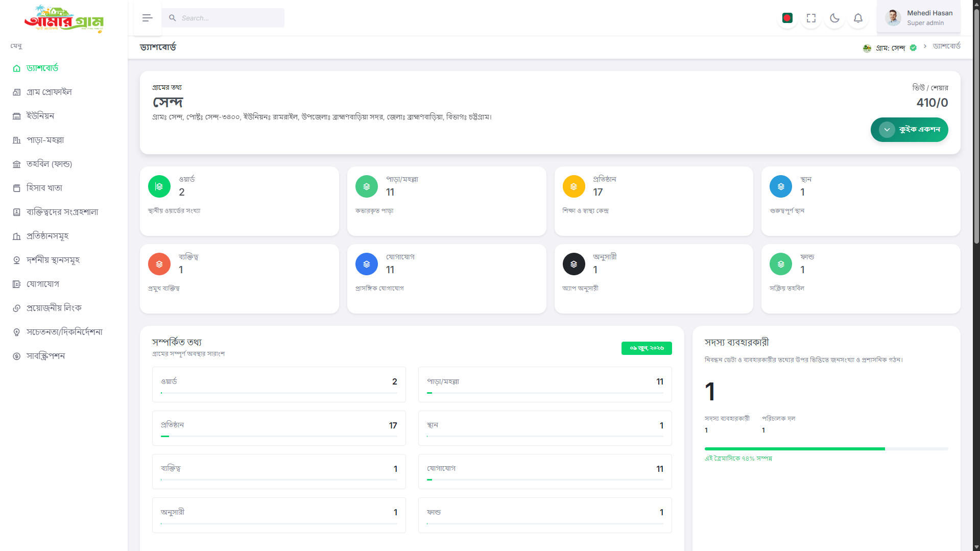Toggle fullscreen mode icon
980x551 pixels.
click(811, 18)
